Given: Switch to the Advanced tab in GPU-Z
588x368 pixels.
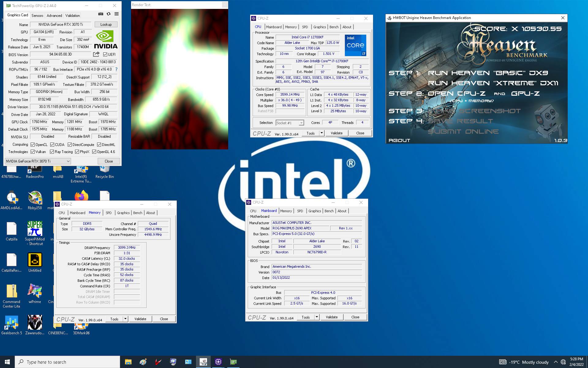Looking at the screenshot, I should (x=54, y=15).
